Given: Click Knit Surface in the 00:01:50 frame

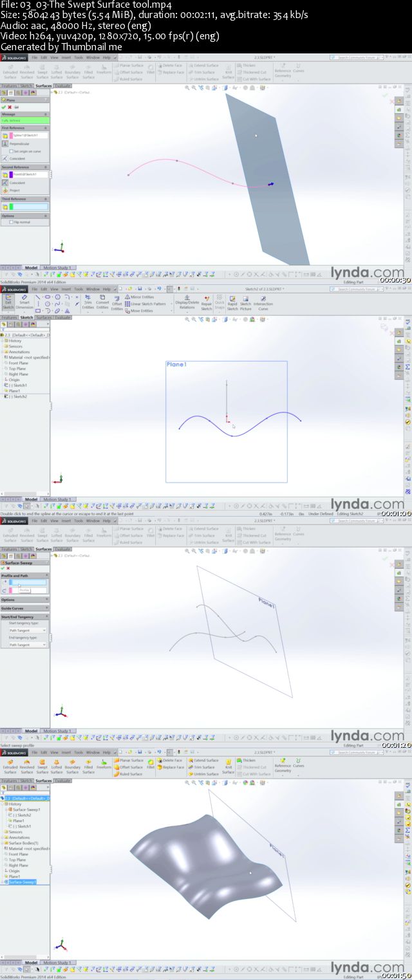Looking at the screenshot, I should pos(229,766).
